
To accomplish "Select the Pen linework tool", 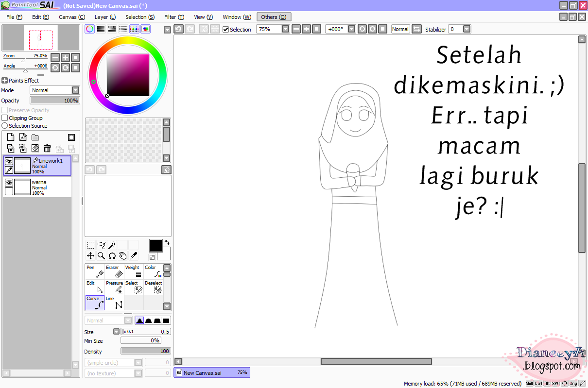I will [95, 271].
